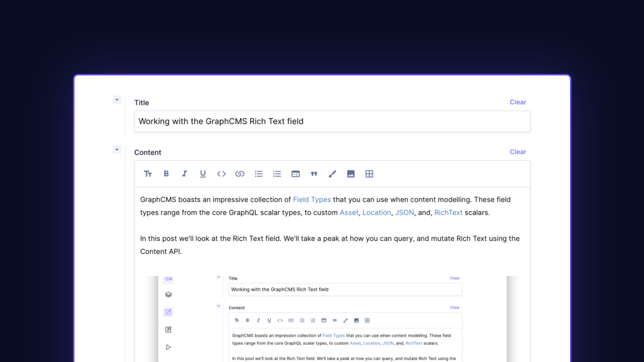Image resolution: width=644 pixels, height=362 pixels.
Task: Collapse the Title field section
Action: pos(117,100)
